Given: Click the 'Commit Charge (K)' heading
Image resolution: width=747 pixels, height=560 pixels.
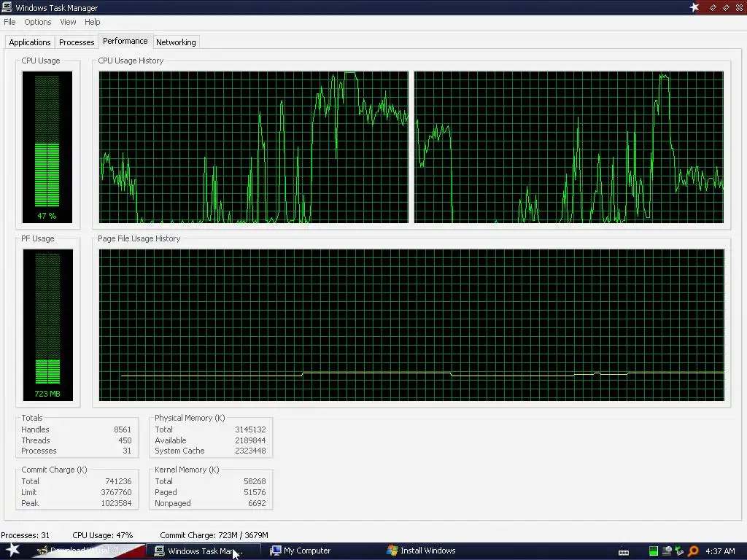Looking at the screenshot, I should 54,470.
